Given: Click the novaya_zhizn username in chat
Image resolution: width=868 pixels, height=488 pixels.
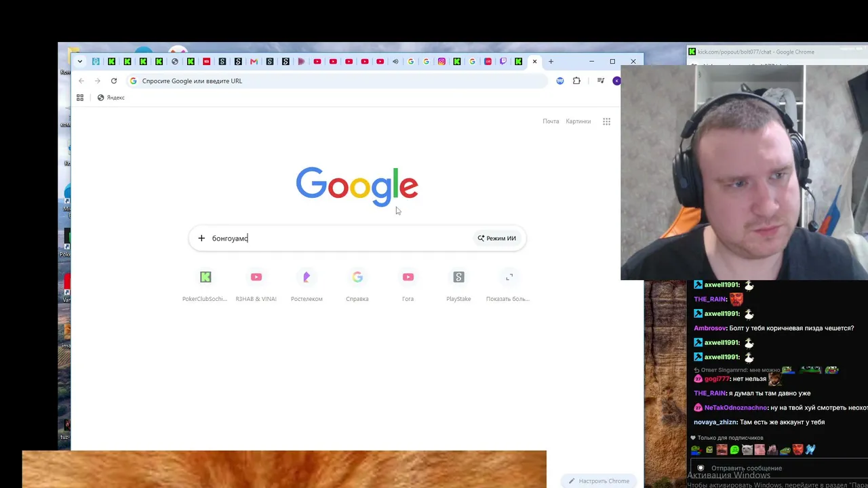Looking at the screenshot, I should [715, 422].
